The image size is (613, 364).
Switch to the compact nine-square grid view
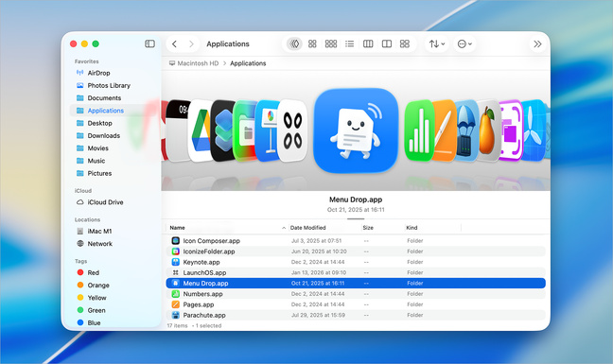click(x=331, y=43)
